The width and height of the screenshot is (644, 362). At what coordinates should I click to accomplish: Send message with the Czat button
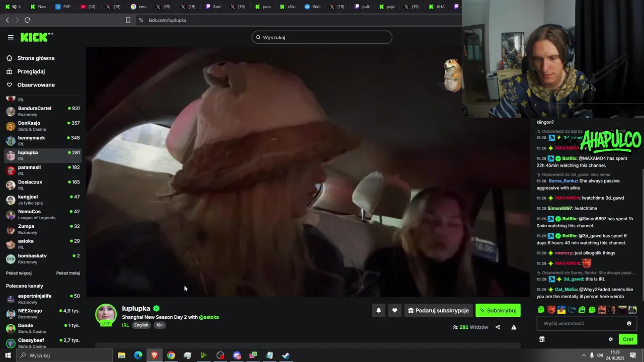point(628,339)
